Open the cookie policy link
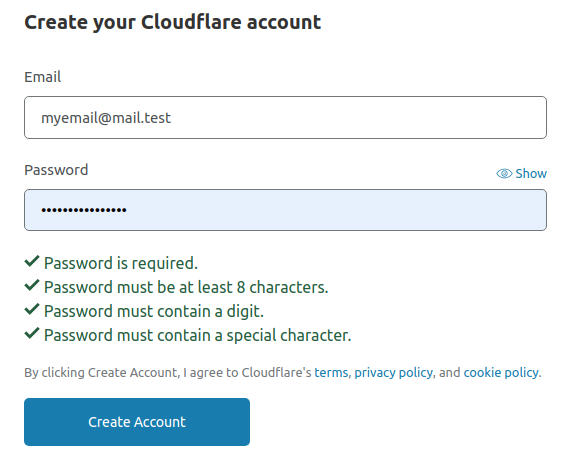 (501, 373)
